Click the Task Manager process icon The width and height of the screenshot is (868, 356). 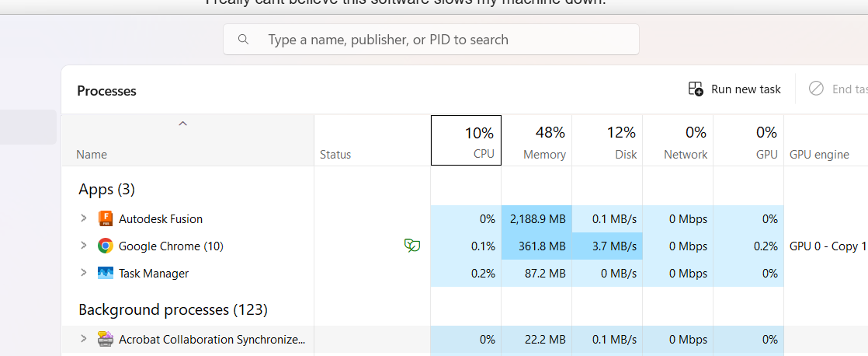[106, 273]
